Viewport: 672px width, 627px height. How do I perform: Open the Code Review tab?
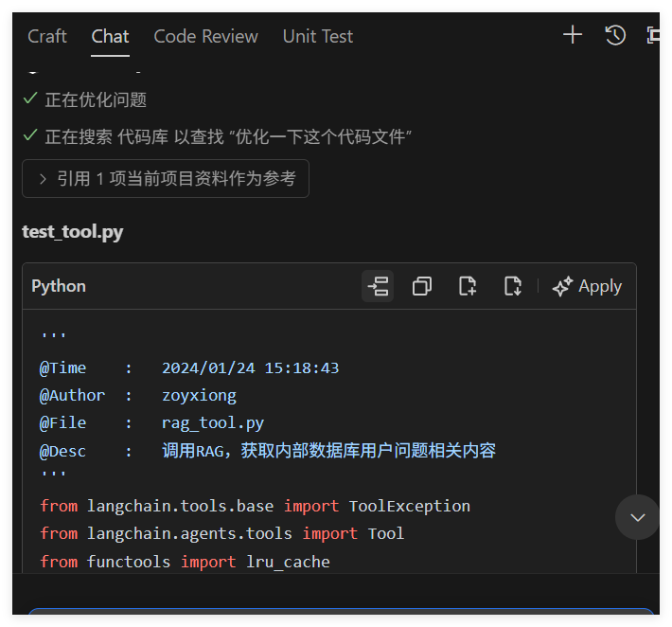205,36
